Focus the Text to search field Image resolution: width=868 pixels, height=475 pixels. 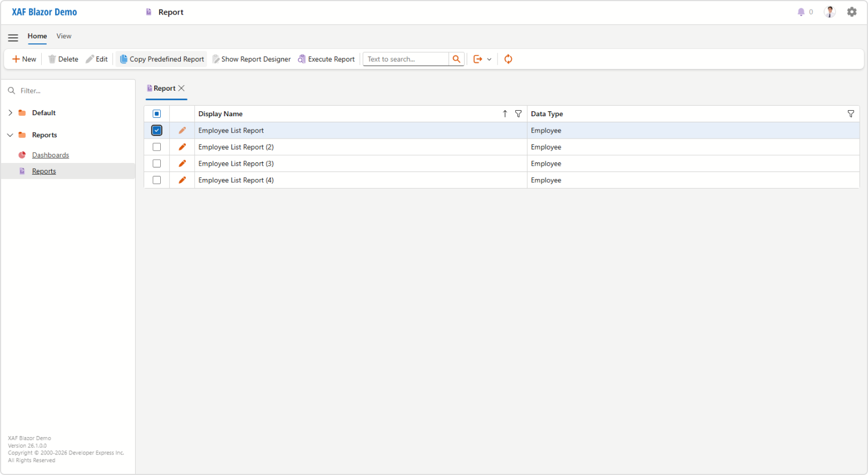point(406,59)
